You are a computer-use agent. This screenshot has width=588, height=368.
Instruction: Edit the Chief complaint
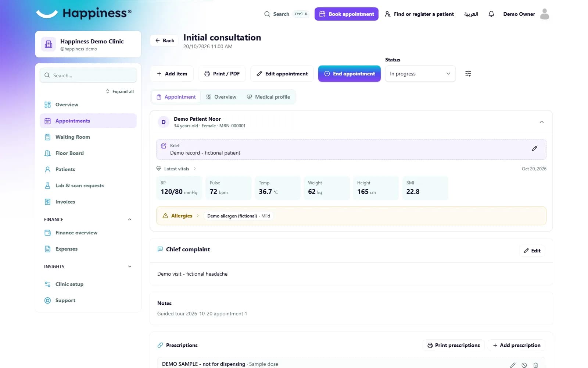tap(532, 251)
